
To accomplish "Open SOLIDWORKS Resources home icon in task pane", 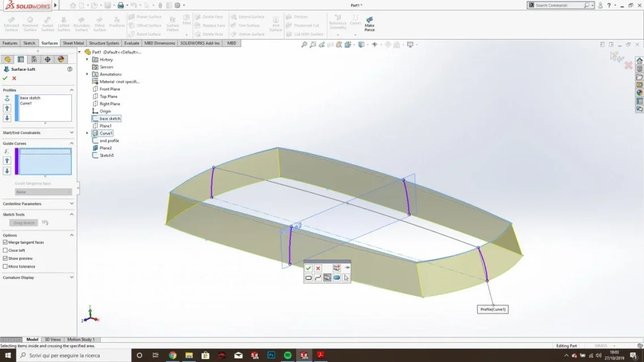I will coord(639,61).
